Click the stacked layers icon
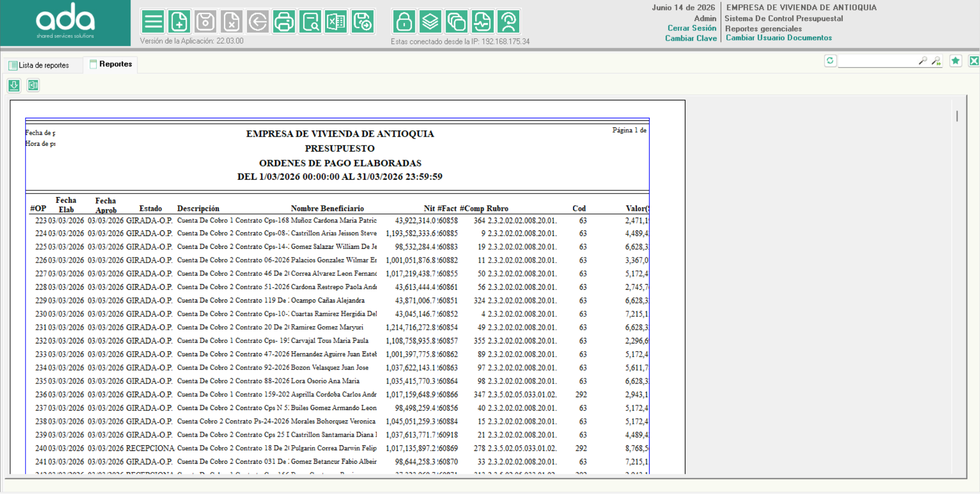The width and height of the screenshot is (980, 494). point(430,22)
